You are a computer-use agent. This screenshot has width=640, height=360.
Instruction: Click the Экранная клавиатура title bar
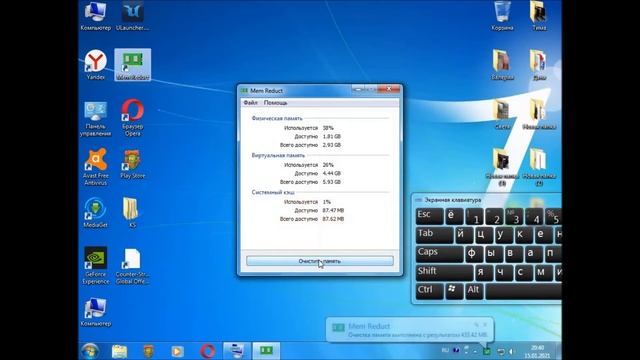[x=487, y=200]
